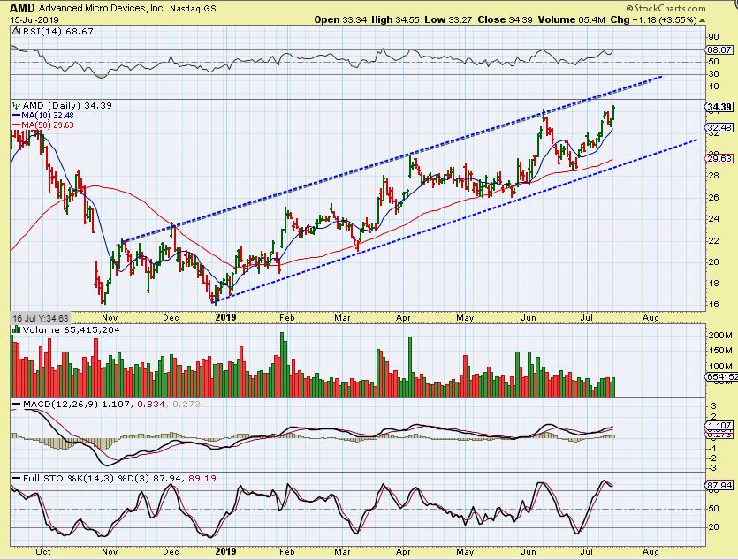The image size is (738, 560).
Task: Click the MACD signal value 0.834
Action: coord(151,404)
